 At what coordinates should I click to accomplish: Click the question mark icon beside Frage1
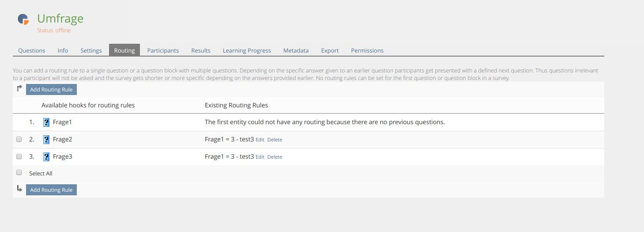[x=46, y=122]
